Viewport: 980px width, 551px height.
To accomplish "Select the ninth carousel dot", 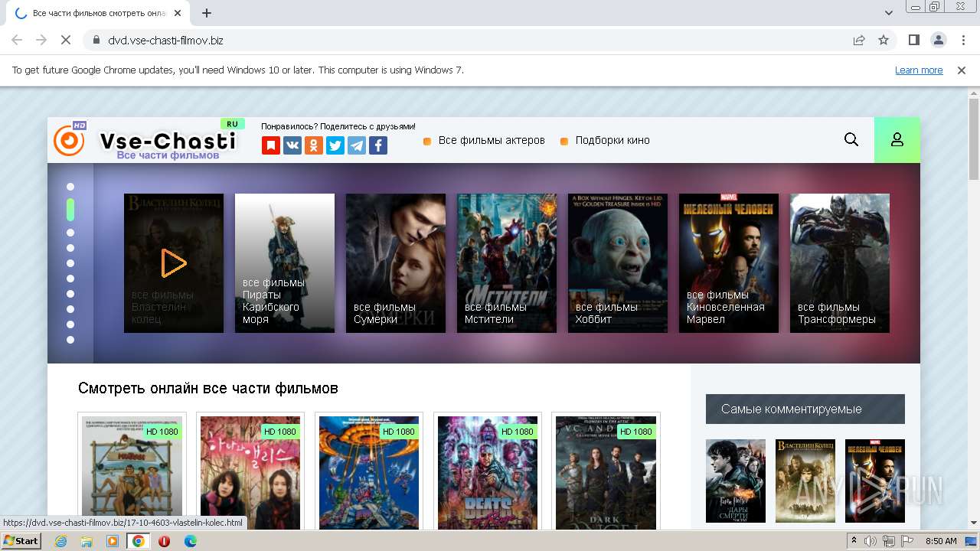I will [x=70, y=324].
